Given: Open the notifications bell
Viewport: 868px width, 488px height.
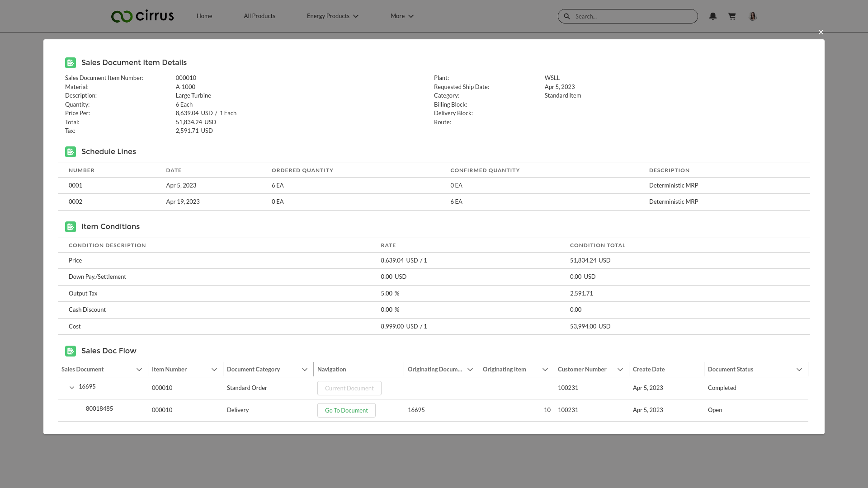Looking at the screenshot, I should click(713, 16).
